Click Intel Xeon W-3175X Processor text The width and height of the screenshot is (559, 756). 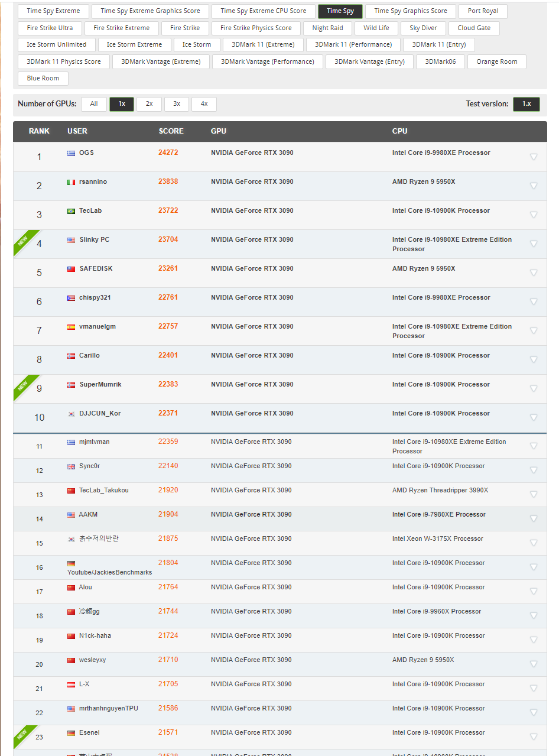[x=437, y=538]
